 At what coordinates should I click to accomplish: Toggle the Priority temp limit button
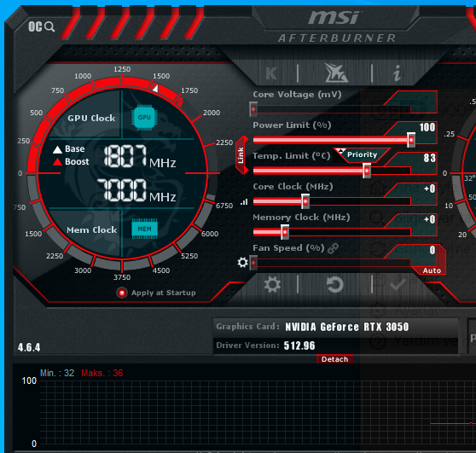click(361, 155)
